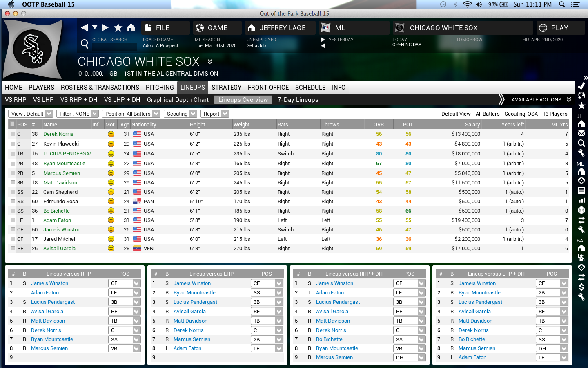Image resolution: width=588 pixels, height=368 pixels.
Task: Click the PLAY button
Action: click(561, 28)
